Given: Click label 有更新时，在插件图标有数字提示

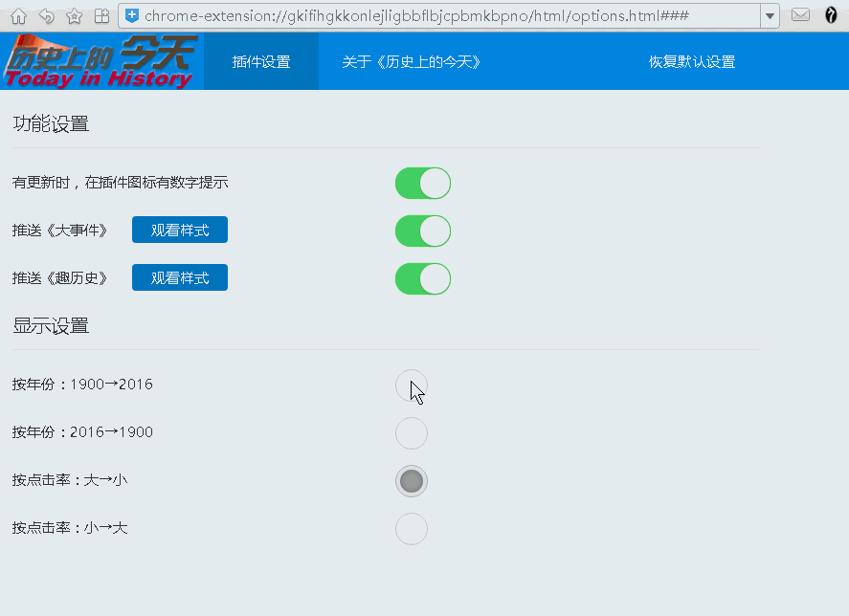Looking at the screenshot, I should pyautogui.click(x=121, y=183).
